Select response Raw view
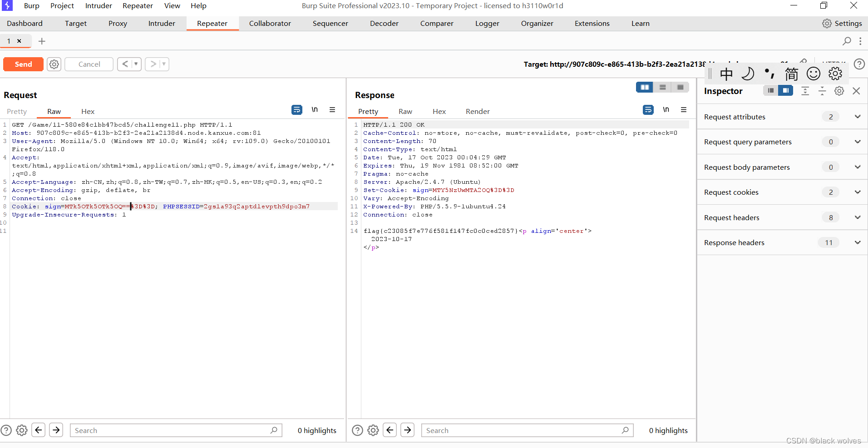This screenshot has height=448, width=868. tap(405, 112)
